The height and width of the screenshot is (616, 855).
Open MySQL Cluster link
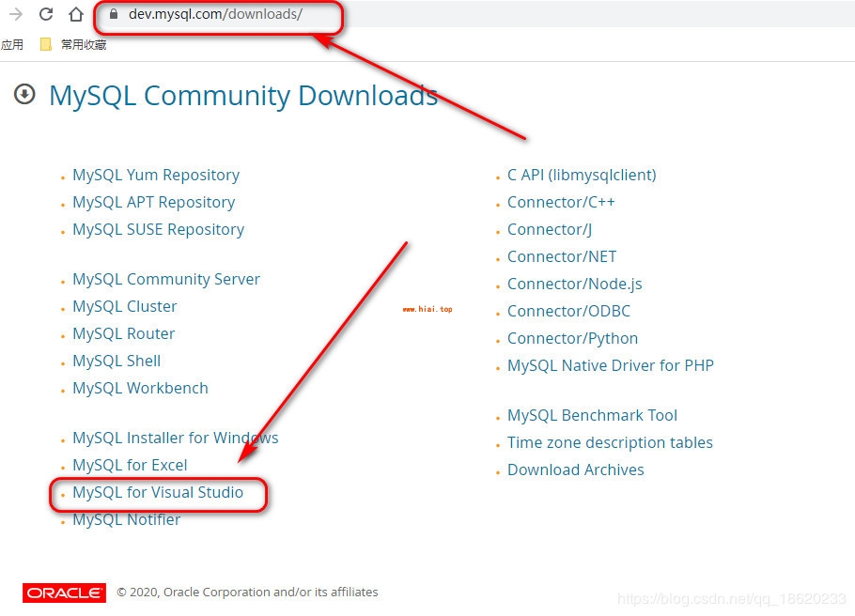tap(125, 306)
